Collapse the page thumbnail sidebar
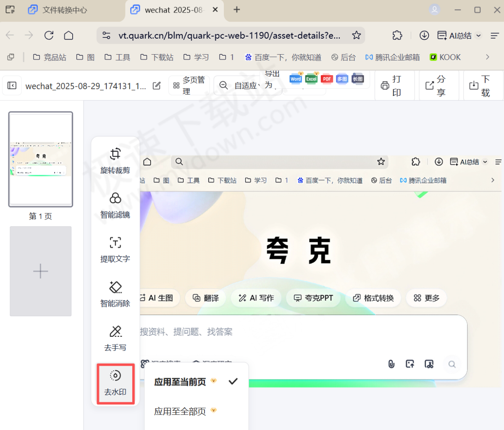 point(12,85)
